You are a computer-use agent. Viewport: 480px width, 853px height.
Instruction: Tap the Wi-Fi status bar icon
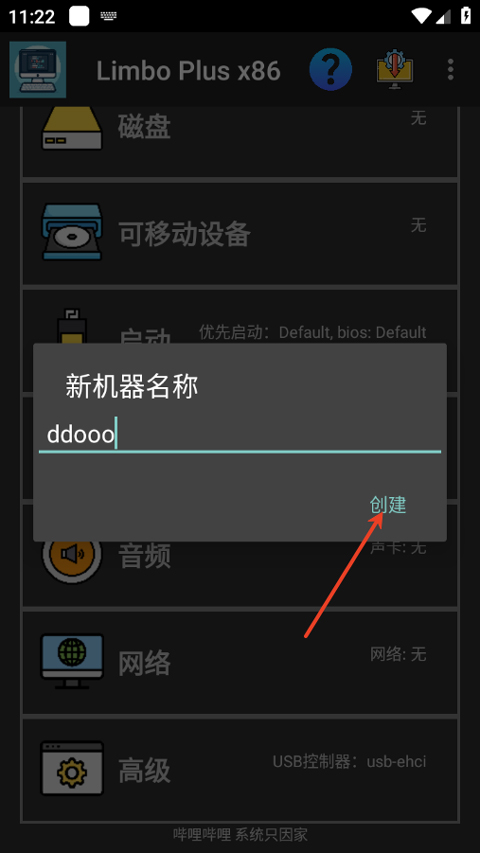pyautogui.click(x=422, y=15)
